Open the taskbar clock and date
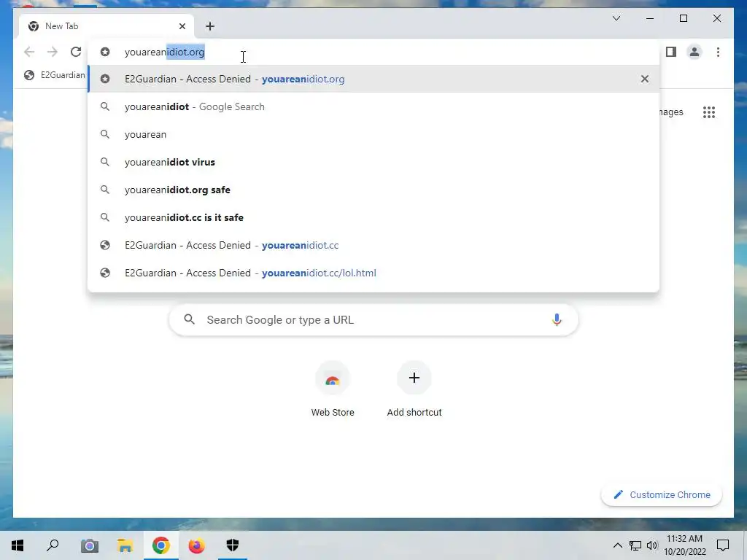 [684, 545]
